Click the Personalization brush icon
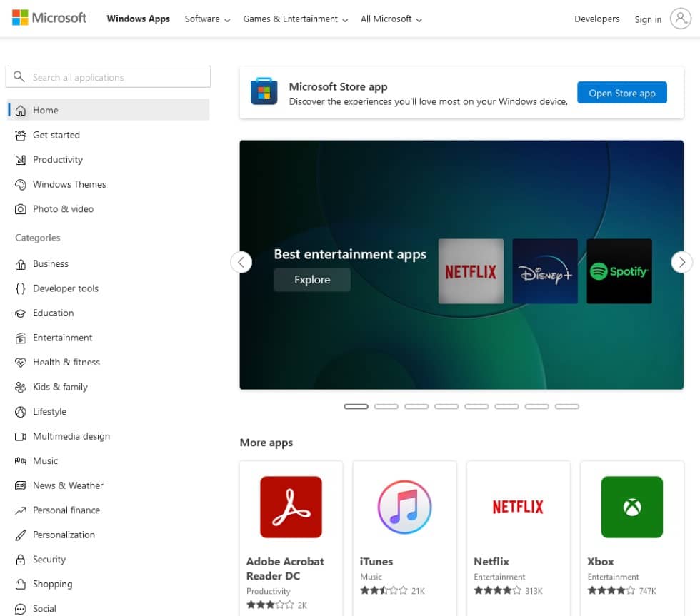Screen dimensions: 700x616 [21, 535]
